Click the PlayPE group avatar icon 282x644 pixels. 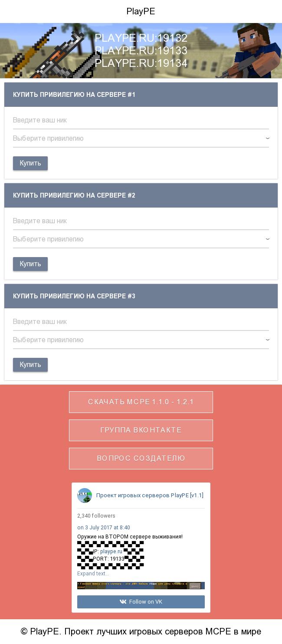[x=85, y=495]
